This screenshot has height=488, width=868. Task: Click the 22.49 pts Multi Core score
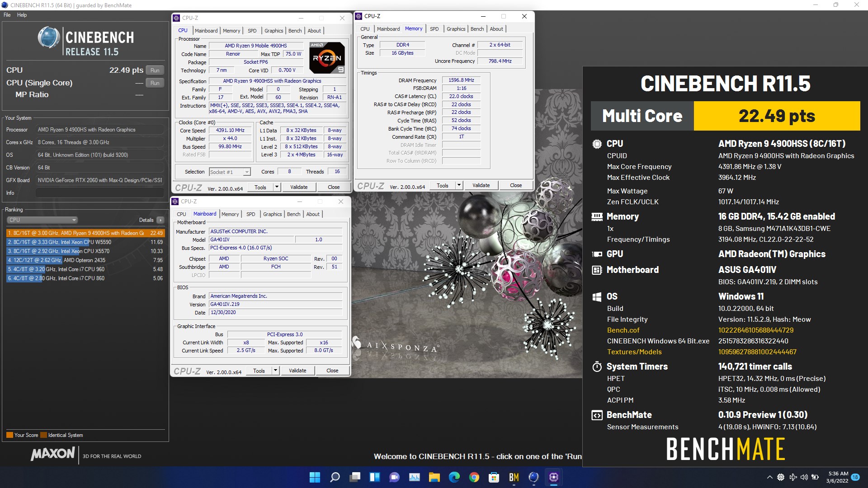[777, 116]
